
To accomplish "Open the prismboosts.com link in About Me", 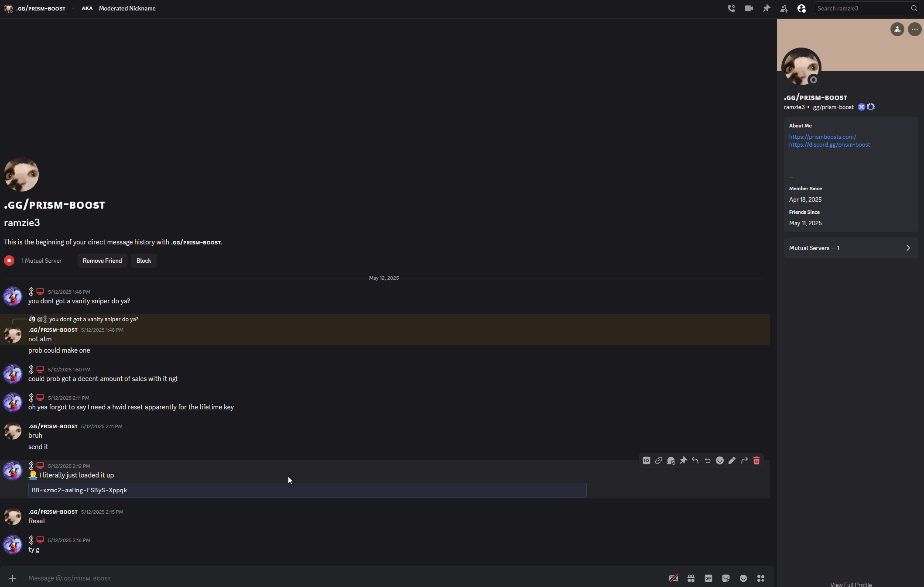I will click(822, 137).
